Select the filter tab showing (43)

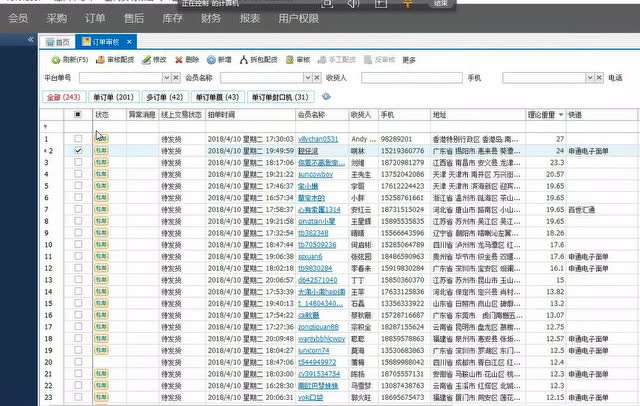coord(217,97)
